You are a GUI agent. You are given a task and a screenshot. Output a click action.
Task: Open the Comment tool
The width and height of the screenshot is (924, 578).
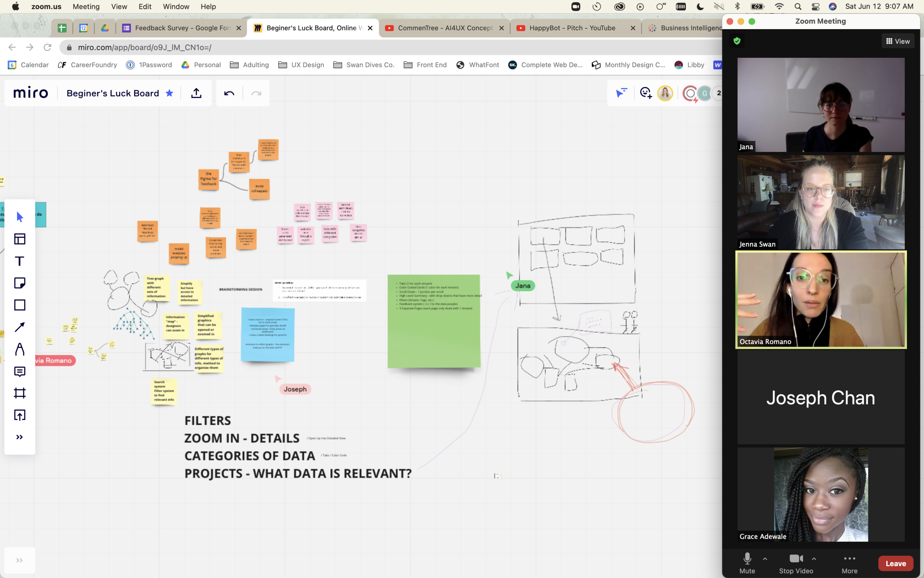[x=20, y=371]
